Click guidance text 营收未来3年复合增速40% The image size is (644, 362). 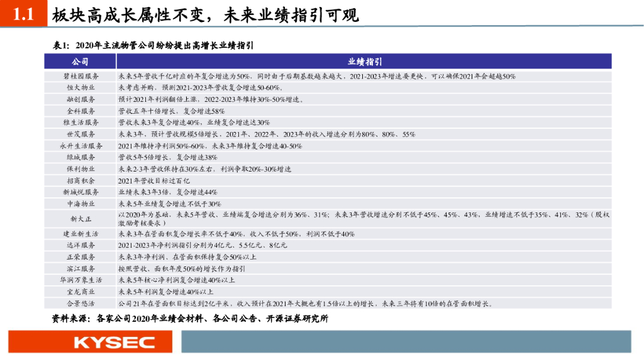pyautogui.click(x=159, y=123)
